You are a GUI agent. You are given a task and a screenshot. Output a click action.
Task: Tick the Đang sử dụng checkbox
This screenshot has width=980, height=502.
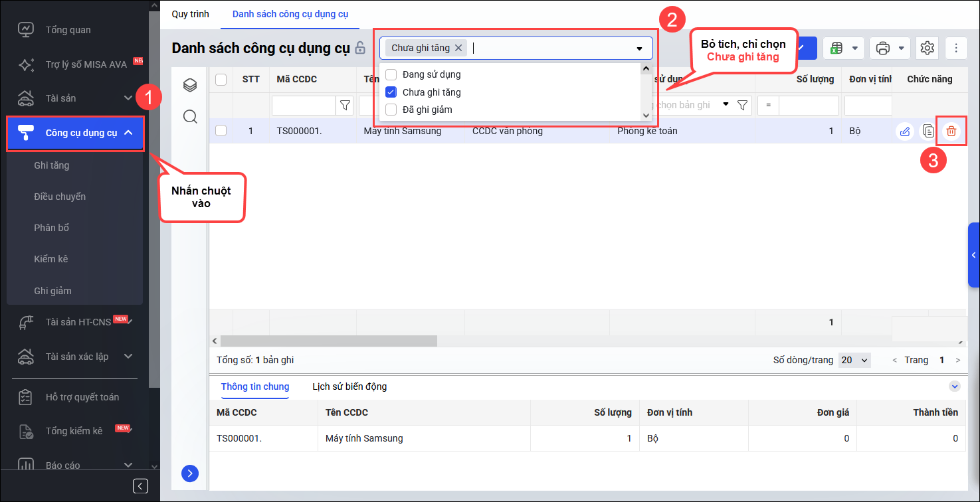click(x=391, y=74)
